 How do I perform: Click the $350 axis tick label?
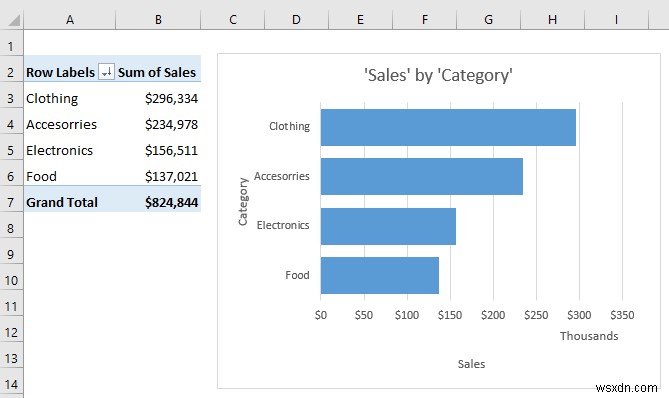622,315
